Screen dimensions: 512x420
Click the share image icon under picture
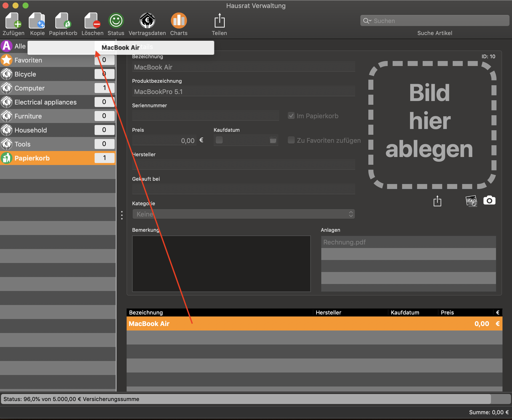[x=437, y=201]
